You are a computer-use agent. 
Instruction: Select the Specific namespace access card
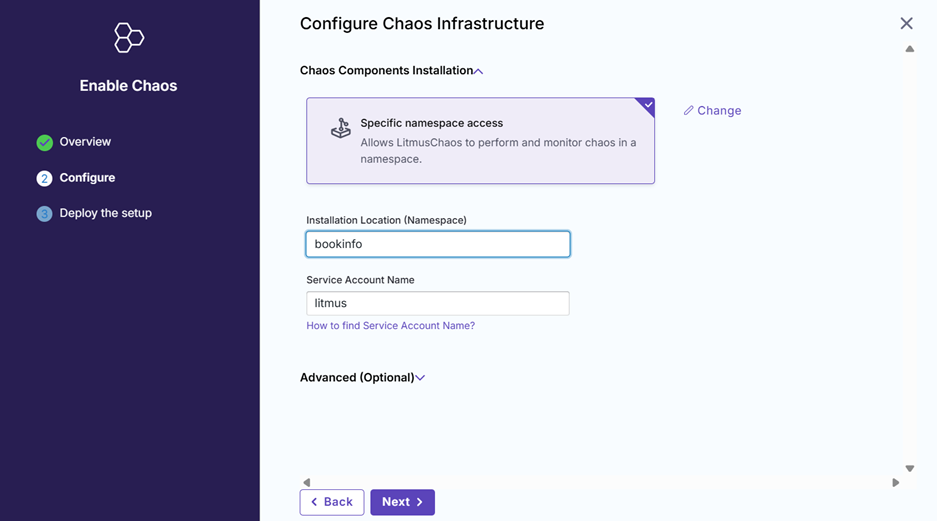480,141
